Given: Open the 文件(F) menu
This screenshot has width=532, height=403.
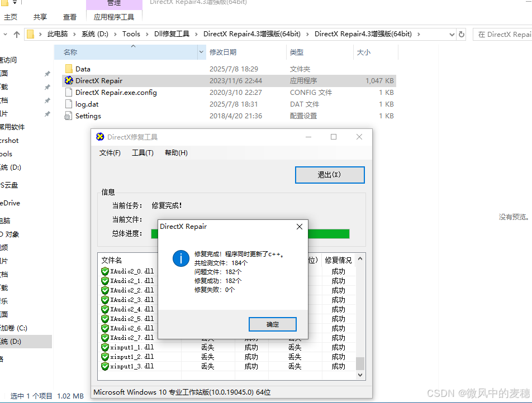Looking at the screenshot, I should coord(110,153).
